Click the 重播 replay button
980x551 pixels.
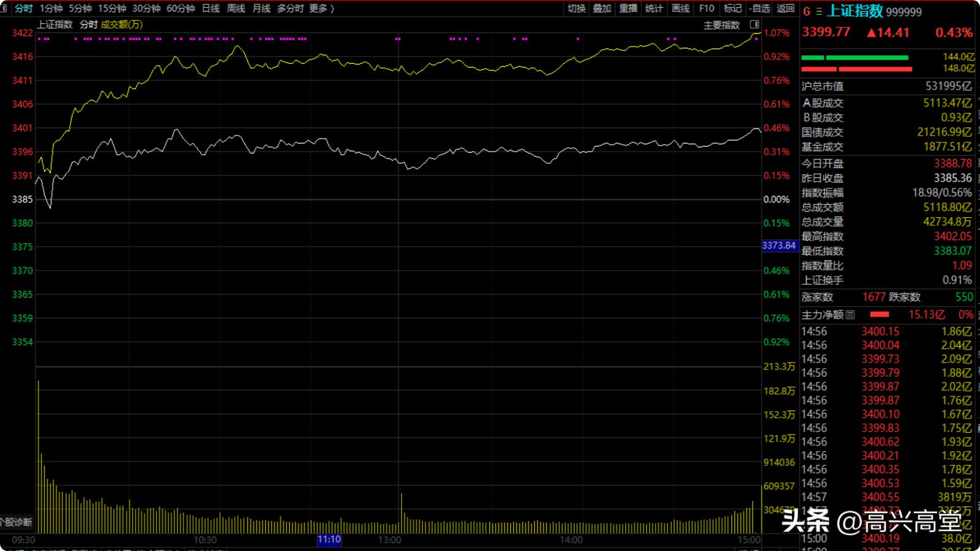628,9
